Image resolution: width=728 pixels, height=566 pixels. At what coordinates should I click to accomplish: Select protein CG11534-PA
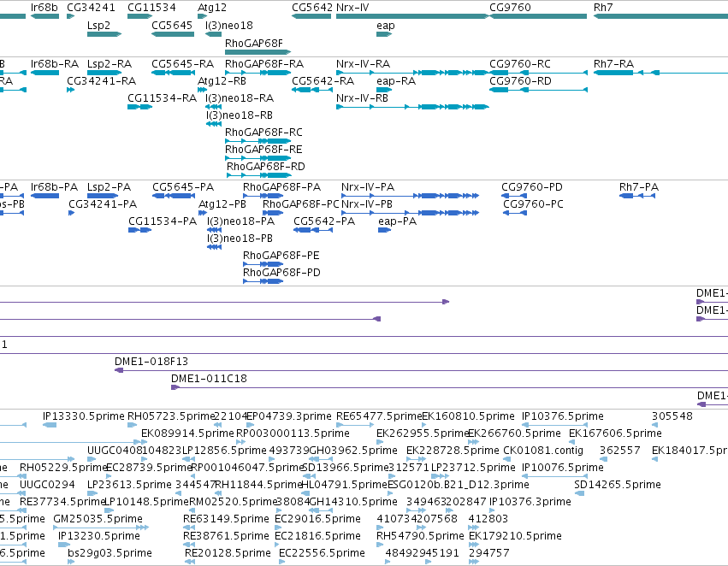(x=163, y=221)
